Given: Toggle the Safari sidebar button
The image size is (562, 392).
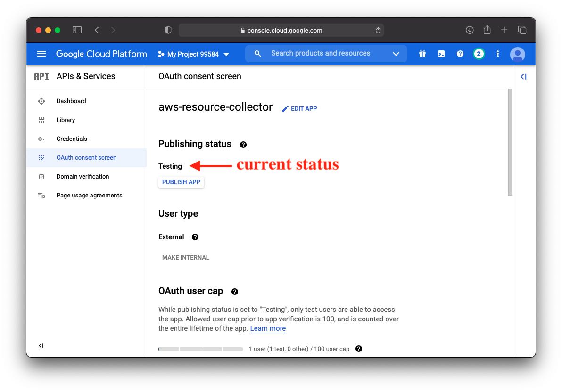Looking at the screenshot, I should [77, 30].
